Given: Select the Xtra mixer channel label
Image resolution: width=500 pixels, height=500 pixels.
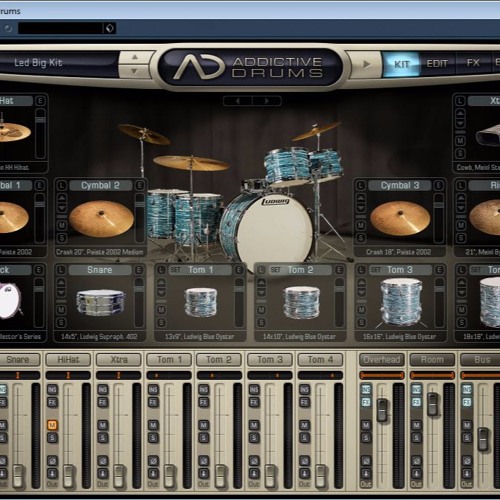Looking at the screenshot, I should click(x=119, y=360).
